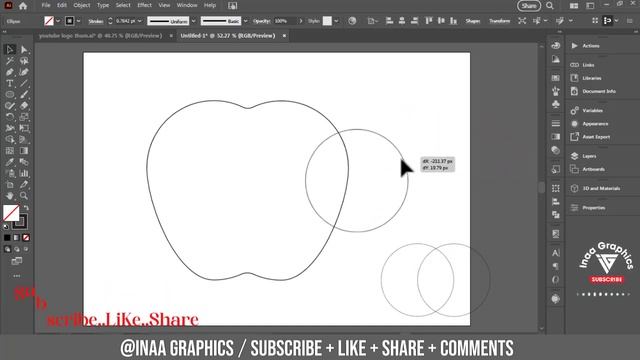Click the Horizontal Align Left icon

(x=389, y=21)
